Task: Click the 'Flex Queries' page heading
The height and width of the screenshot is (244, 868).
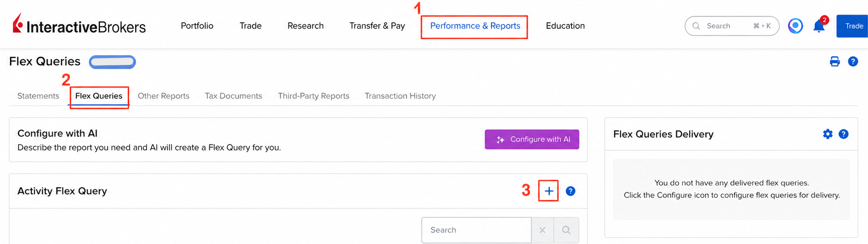Action: point(45,61)
